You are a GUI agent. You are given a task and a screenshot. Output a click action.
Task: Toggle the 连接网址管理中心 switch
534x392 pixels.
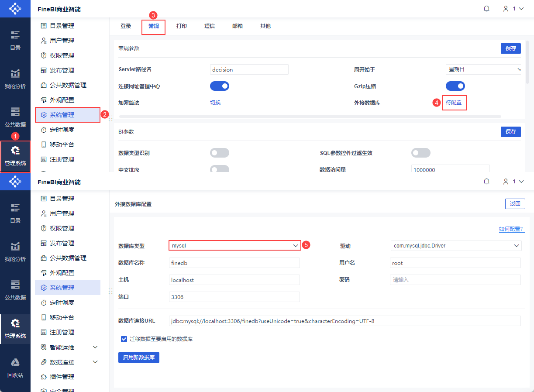pyautogui.click(x=220, y=86)
